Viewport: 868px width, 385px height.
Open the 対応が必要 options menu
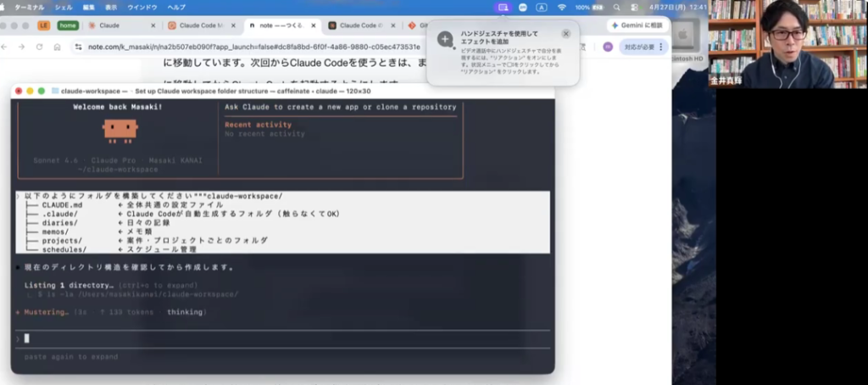coord(660,47)
